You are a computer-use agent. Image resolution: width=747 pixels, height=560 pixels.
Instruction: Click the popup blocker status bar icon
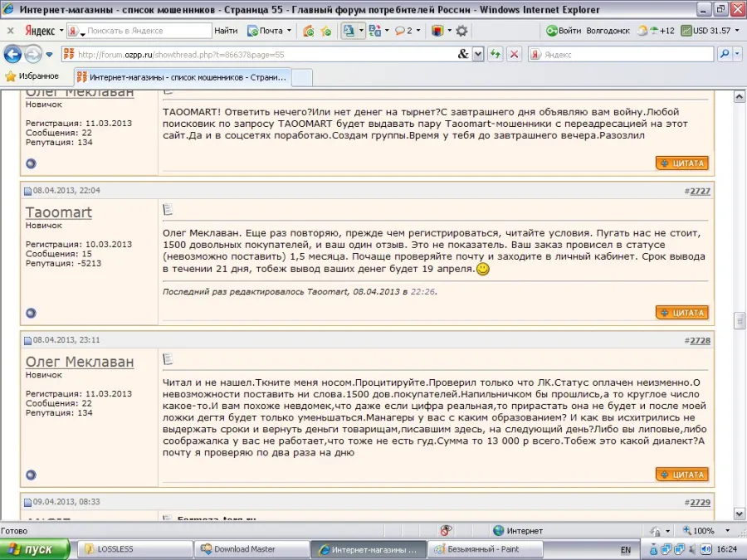click(x=446, y=530)
